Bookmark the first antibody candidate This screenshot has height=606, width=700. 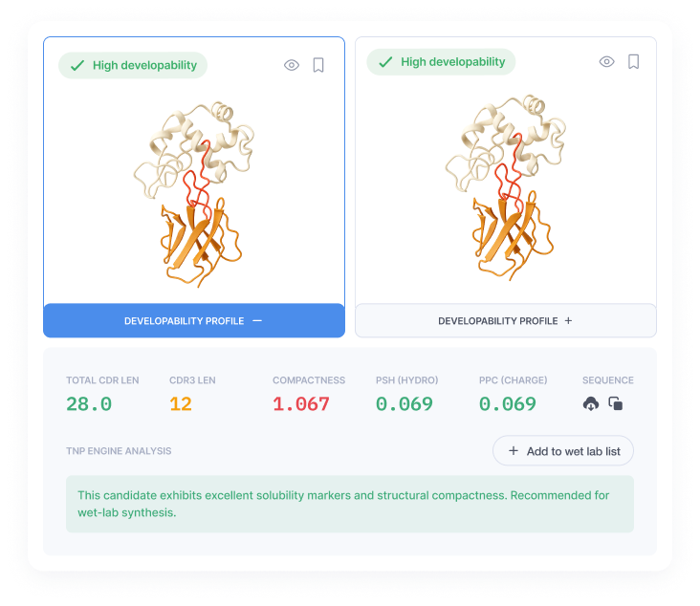click(318, 65)
